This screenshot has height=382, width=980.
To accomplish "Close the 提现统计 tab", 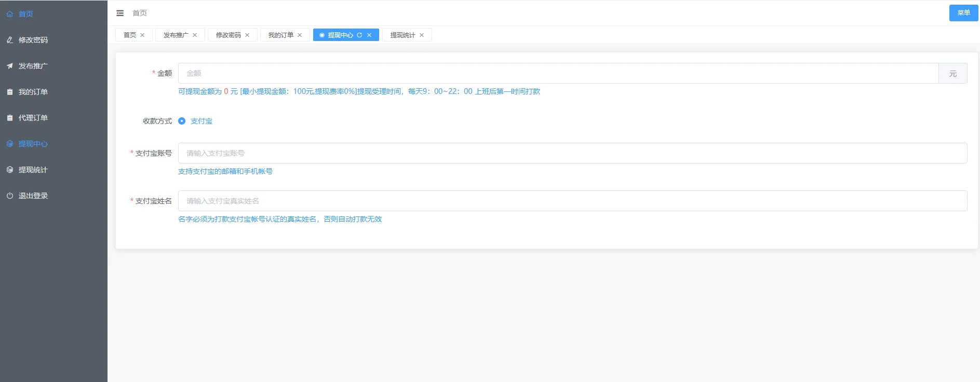I will tap(422, 35).
